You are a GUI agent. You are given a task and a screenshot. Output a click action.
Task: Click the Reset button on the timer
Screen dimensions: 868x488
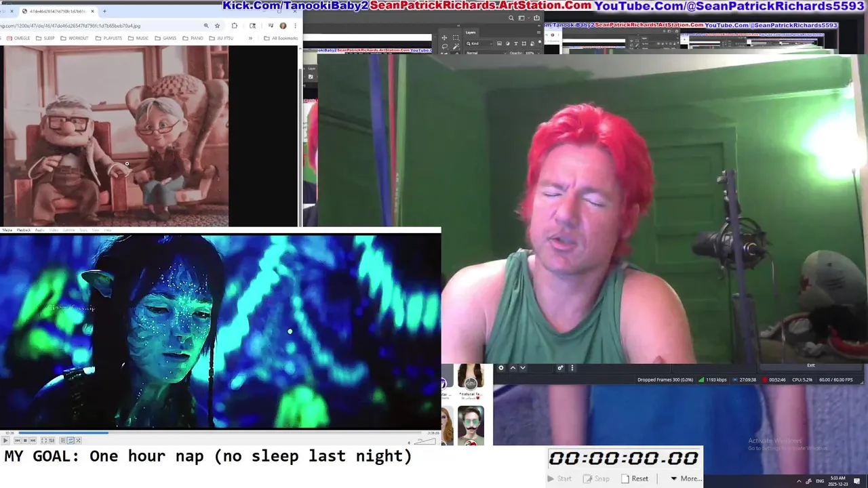635,479
